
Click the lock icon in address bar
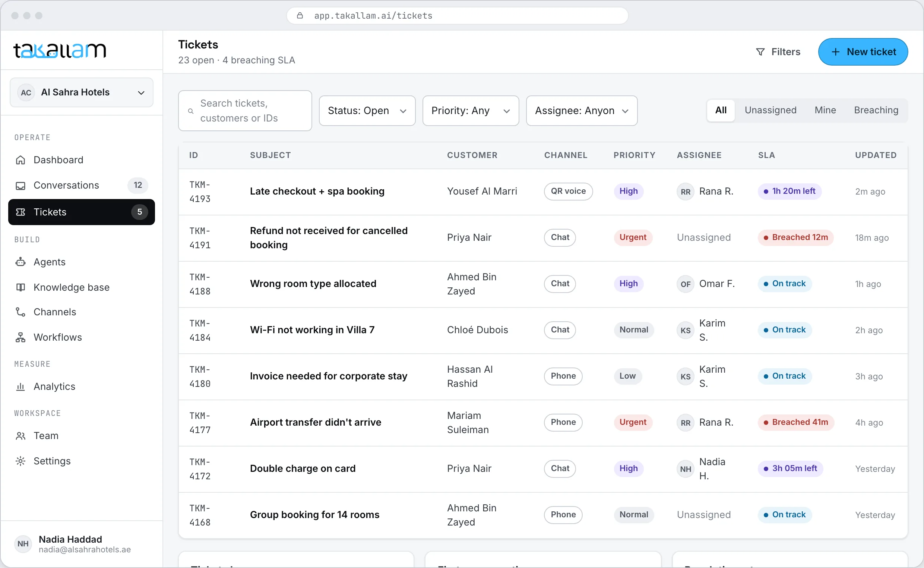click(300, 15)
